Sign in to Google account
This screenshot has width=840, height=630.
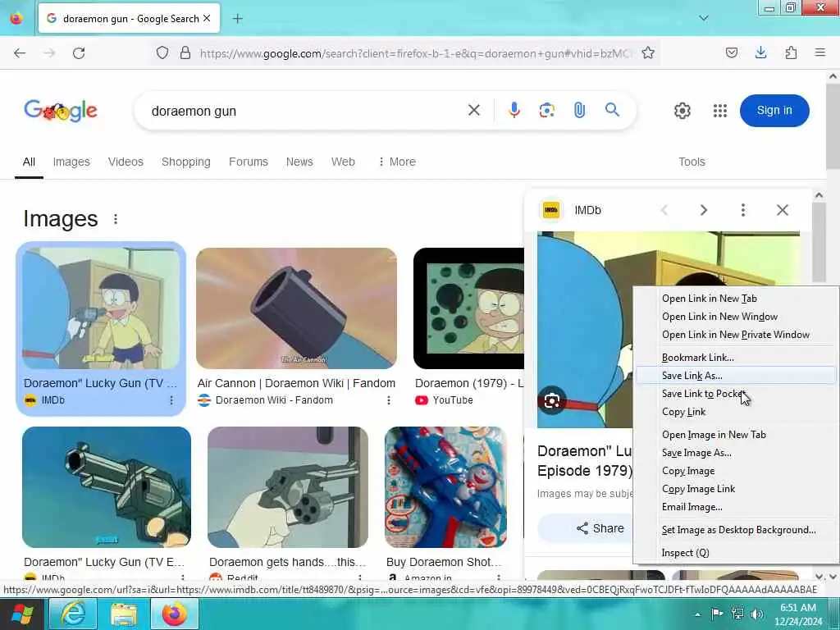click(774, 111)
